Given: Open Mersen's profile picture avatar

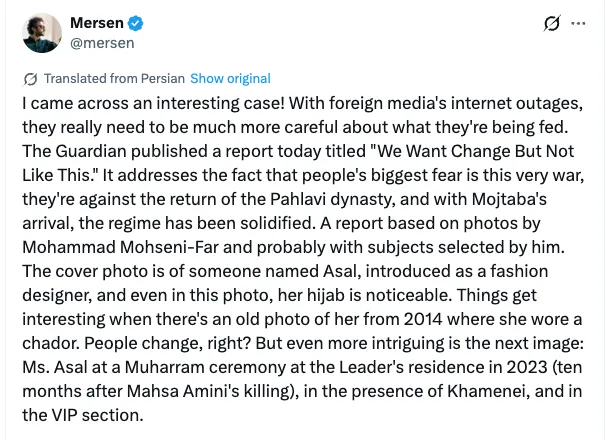Looking at the screenshot, I should click(x=43, y=33).
